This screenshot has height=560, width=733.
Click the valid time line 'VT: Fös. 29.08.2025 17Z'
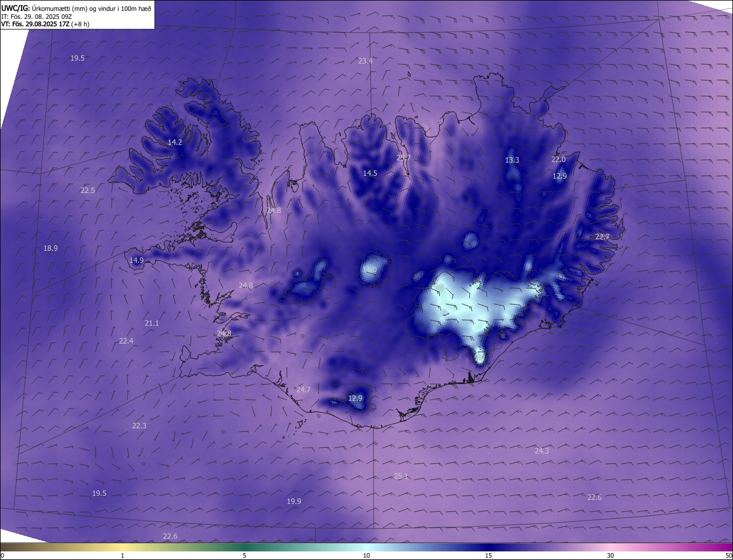[x=36, y=24]
